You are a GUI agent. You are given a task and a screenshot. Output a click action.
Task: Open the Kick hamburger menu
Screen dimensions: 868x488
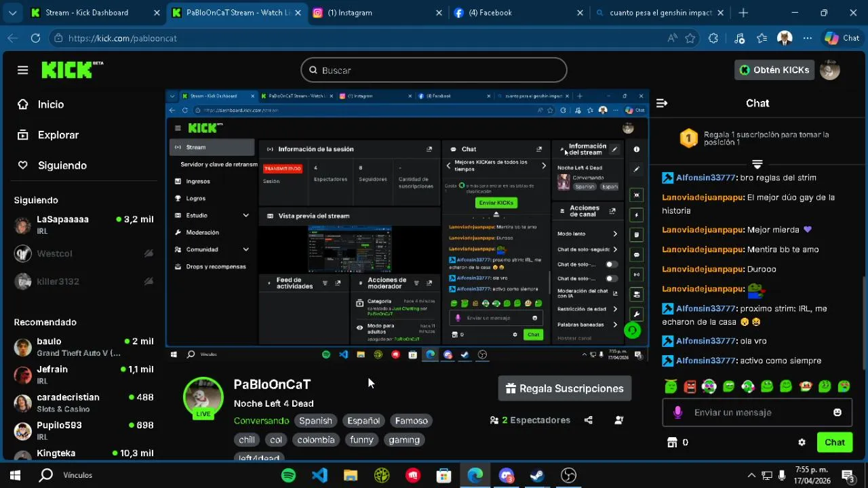click(x=23, y=70)
